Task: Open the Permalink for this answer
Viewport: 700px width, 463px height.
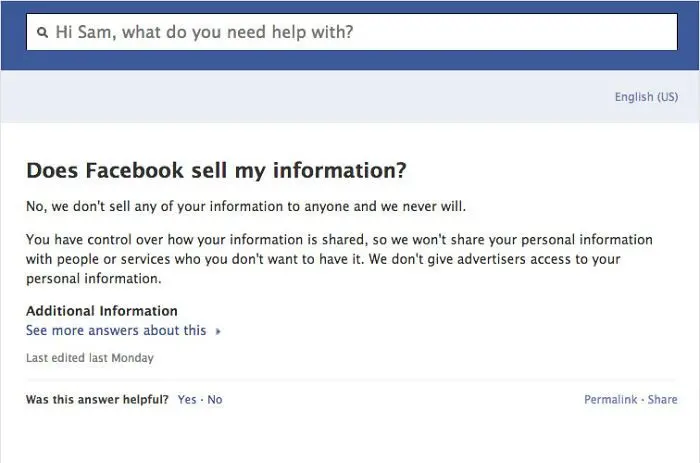Action: pyautogui.click(x=611, y=399)
